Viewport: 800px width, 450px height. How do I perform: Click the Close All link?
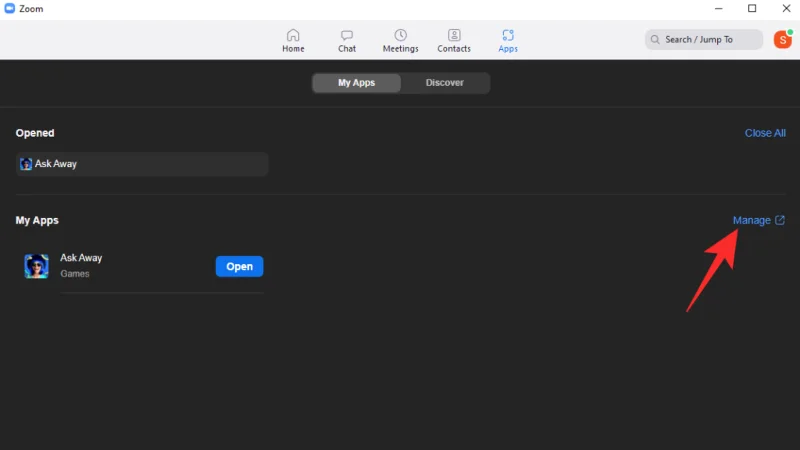click(765, 133)
